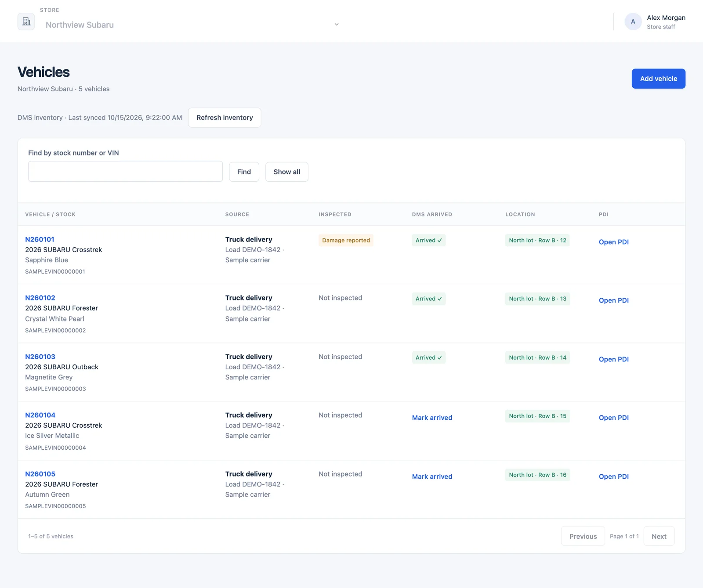Viewport: 703px width, 588px height.
Task: Focus the stock number or VIN search field
Action: coord(125,171)
